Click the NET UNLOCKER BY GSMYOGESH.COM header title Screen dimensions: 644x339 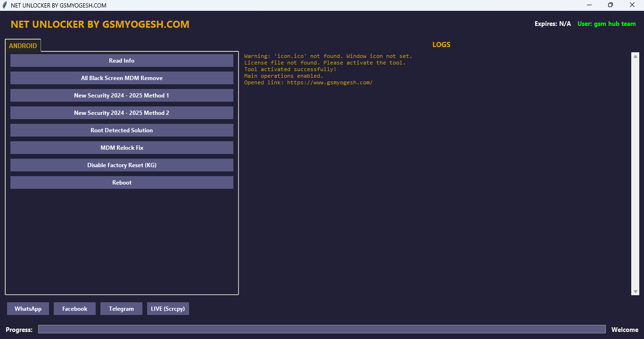100,24
